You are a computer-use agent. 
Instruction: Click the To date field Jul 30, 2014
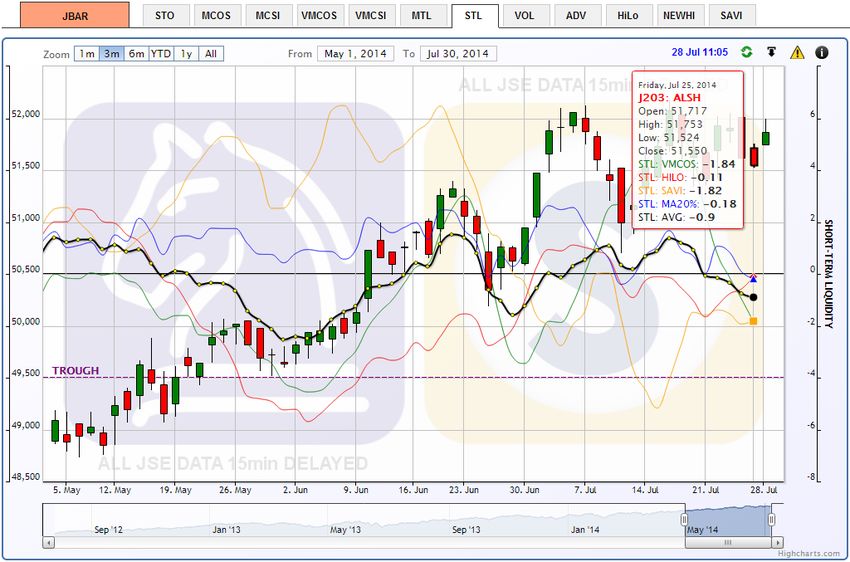click(458, 54)
